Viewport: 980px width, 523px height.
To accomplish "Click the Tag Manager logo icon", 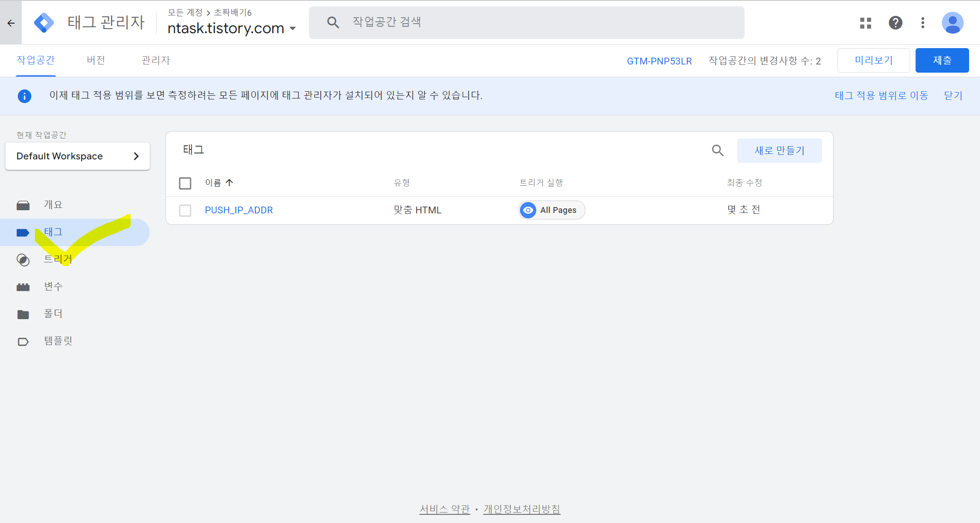I will pyautogui.click(x=44, y=23).
